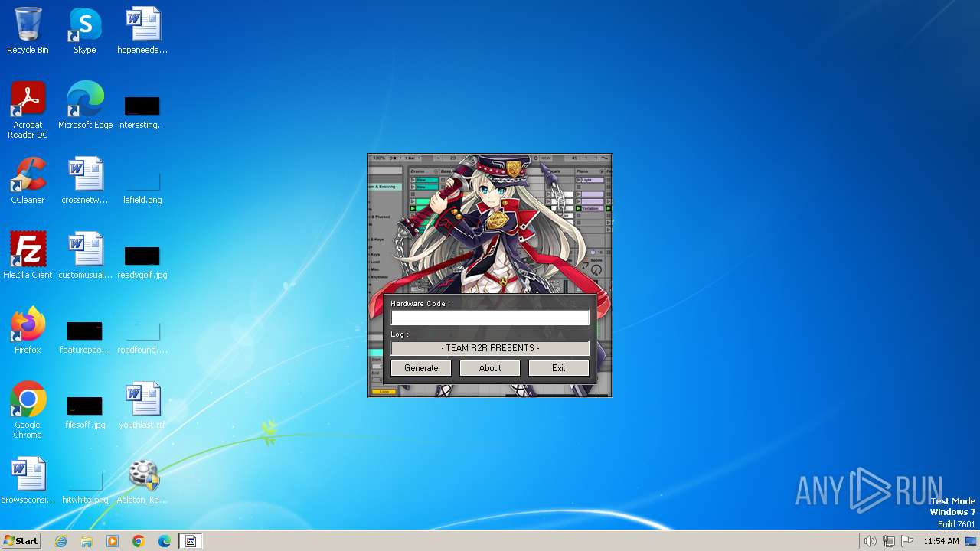Select the FileZilla Client shortcut

coord(28,256)
